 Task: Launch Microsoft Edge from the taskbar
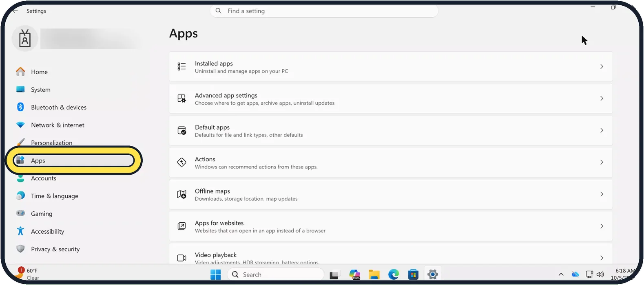point(394,275)
